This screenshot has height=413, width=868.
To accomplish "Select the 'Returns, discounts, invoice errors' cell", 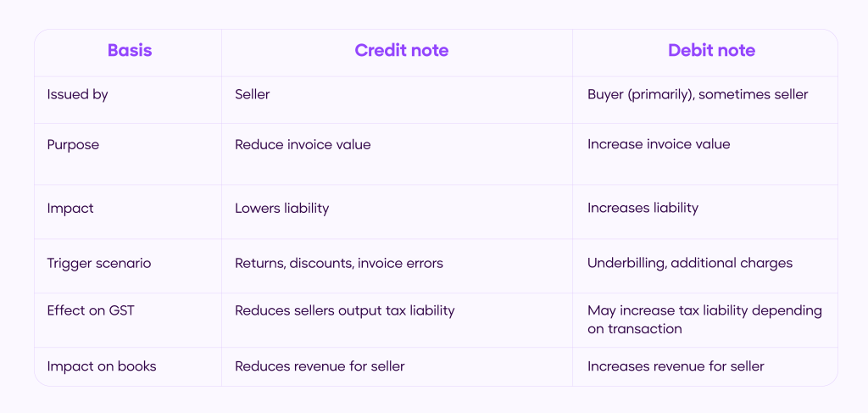I will pos(338,263).
